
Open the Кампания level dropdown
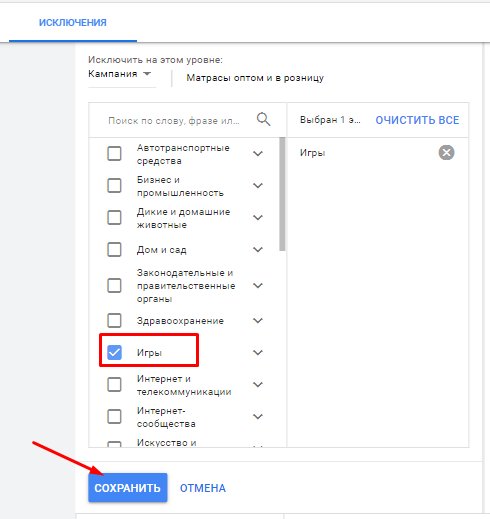(x=120, y=74)
